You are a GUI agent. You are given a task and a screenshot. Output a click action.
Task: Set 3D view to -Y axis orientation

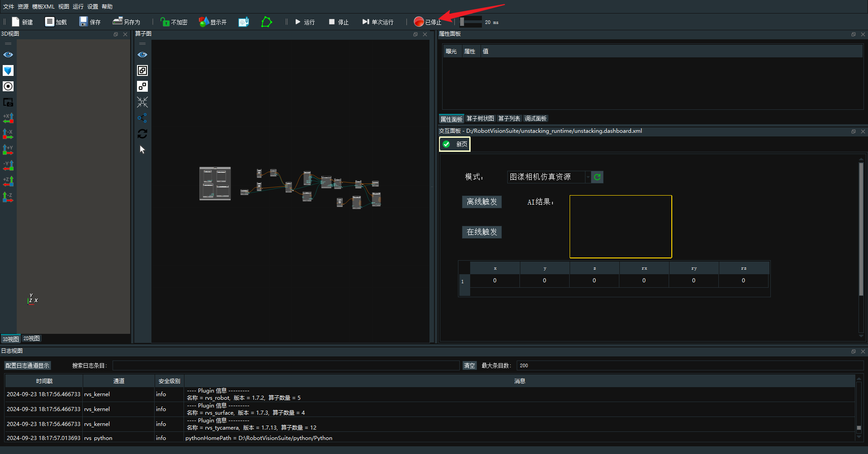(x=8, y=165)
